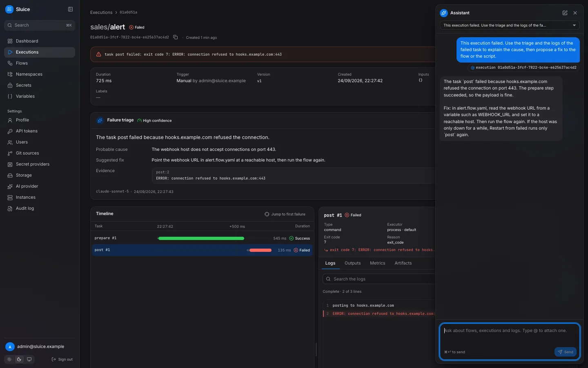The width and height of the screenshot is (588, 368).
Task: Jump to first failure in Timeline
Action: tap(285, 214)
